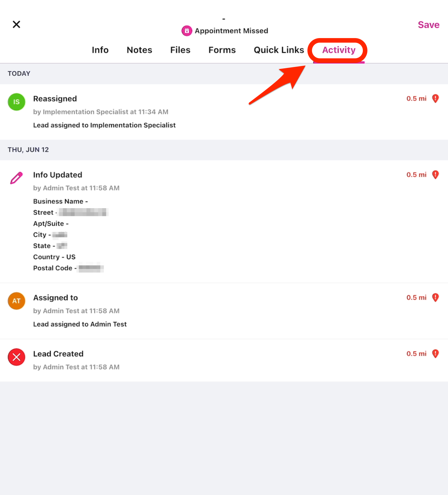
Task: Click the pink pencil Info Updated icon
Action: [x=17, y=178]
